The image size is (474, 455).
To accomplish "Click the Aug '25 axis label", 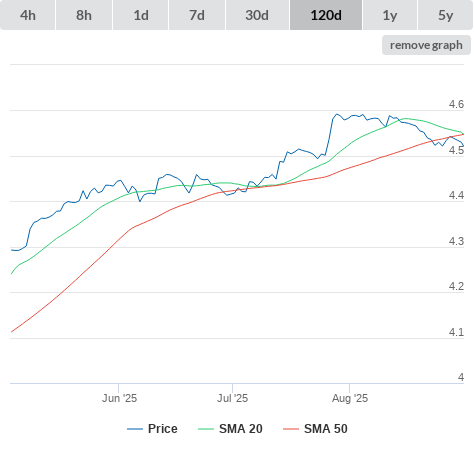I will 350,398.
